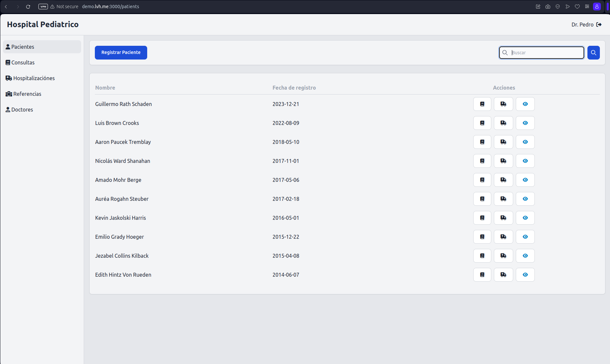Go back in the browser
This screenshot has width=610, height=364.
tap(6, 7)
